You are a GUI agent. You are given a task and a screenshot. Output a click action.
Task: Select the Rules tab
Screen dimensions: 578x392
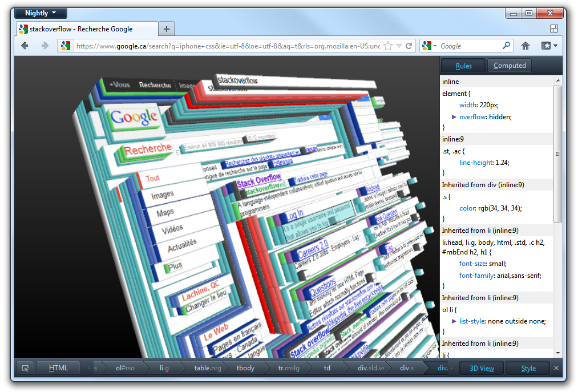click(x=463, y=66)
